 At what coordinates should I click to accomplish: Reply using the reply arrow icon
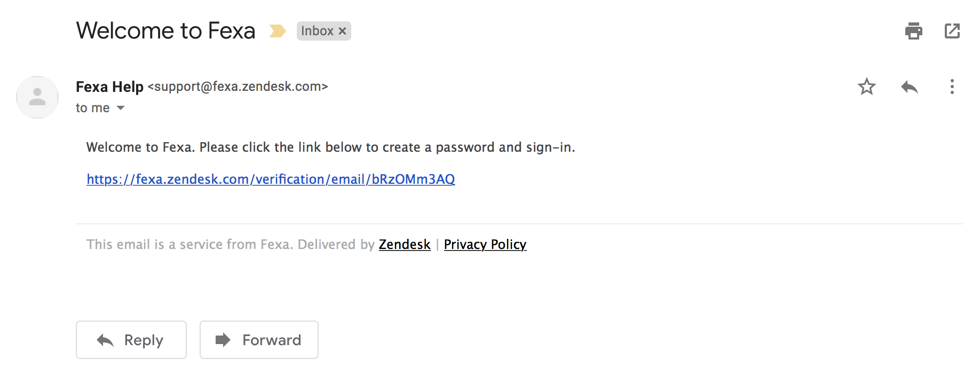909,87
